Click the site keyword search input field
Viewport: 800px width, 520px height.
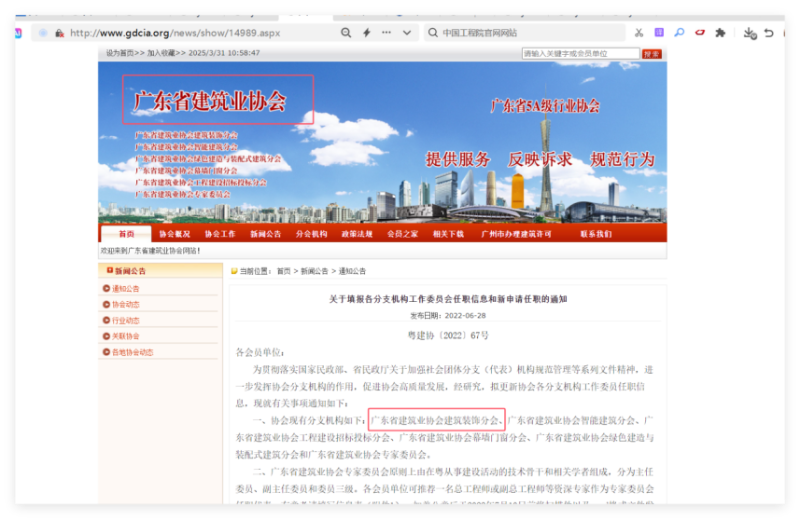[579, 53]
